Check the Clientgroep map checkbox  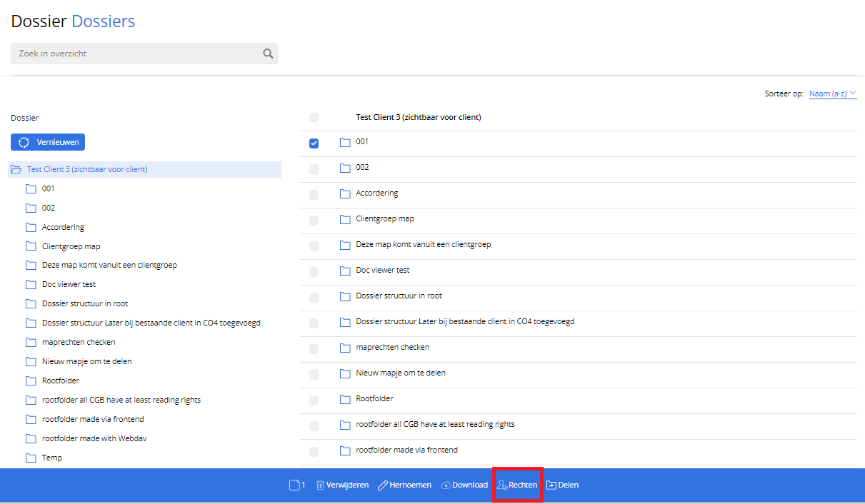pyautogui.click(x=314, y=221)
